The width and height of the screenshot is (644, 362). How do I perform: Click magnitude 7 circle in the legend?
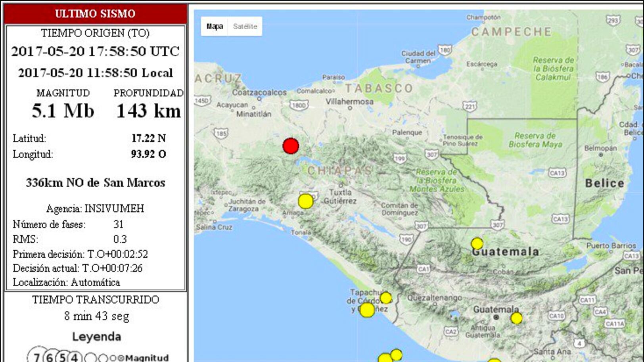click(36, 357)
